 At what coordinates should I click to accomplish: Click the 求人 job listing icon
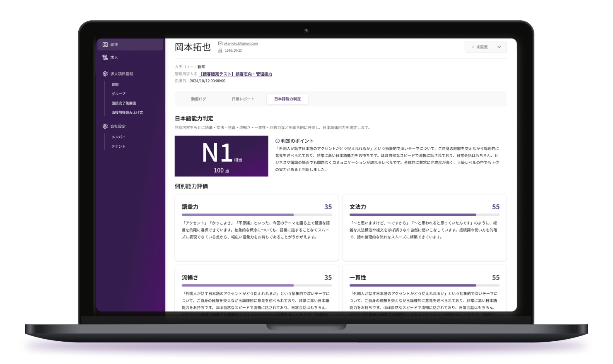[105, 57]
